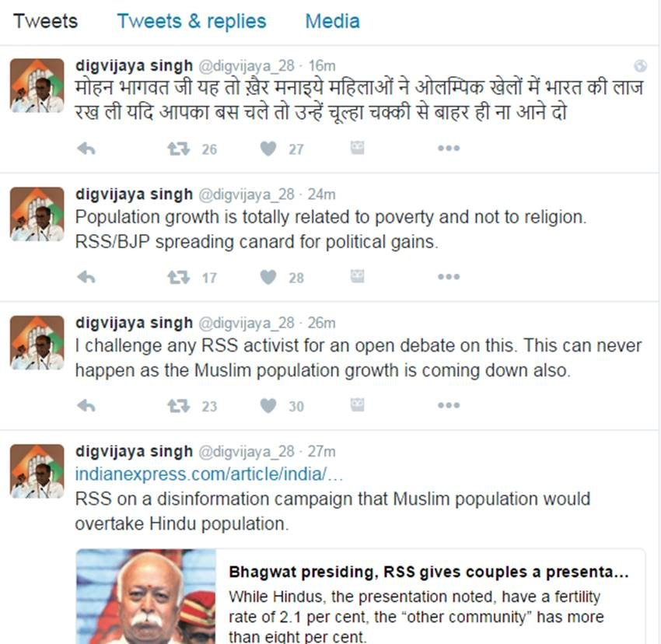Viewport: 661px width, 644px height.
Task: Open the @digvijaya_28 handle on the 24m tweet
Action: tap(247, 194)
